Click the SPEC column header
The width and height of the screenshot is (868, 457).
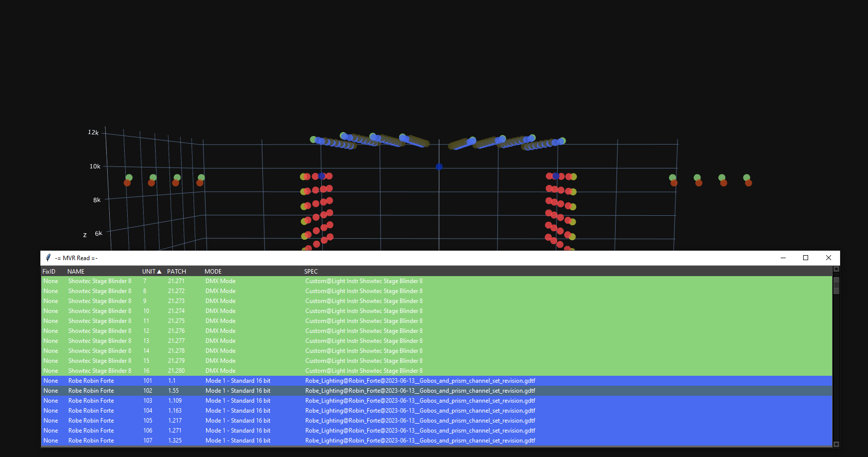tap(311, 272)
